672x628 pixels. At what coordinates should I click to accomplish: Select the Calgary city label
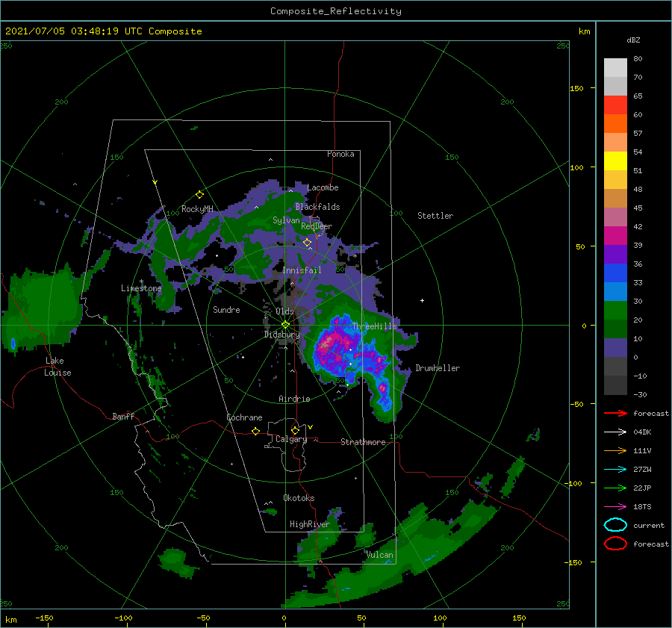[291, 439]
